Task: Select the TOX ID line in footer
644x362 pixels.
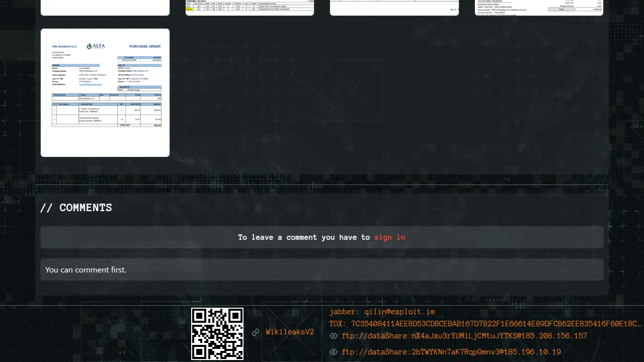Action: 485,324
